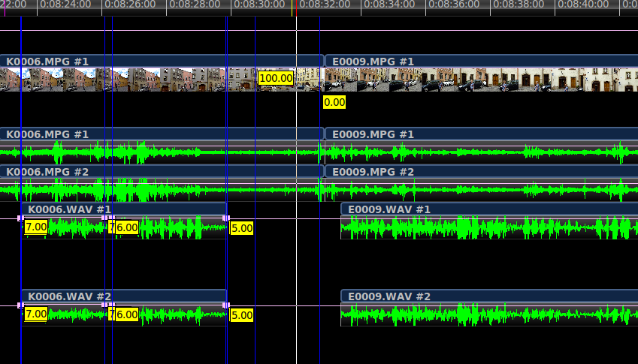The image size is (638, 364).
Task: Click the red marker on the time ruler
Action: (296, 8)
